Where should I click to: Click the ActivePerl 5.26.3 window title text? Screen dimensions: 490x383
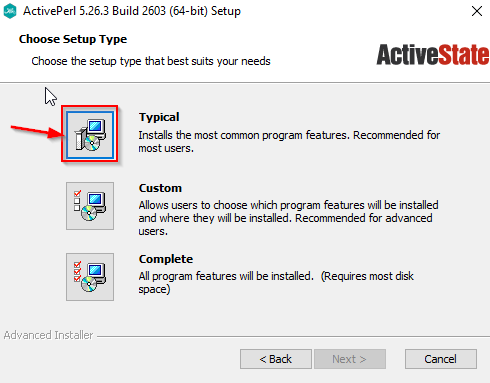point(132,11)
